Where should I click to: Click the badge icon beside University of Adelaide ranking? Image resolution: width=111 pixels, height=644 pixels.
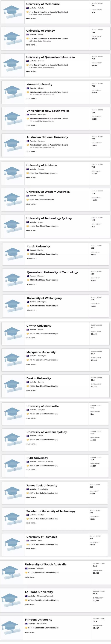pyautogui.click(x=28, y=173)
